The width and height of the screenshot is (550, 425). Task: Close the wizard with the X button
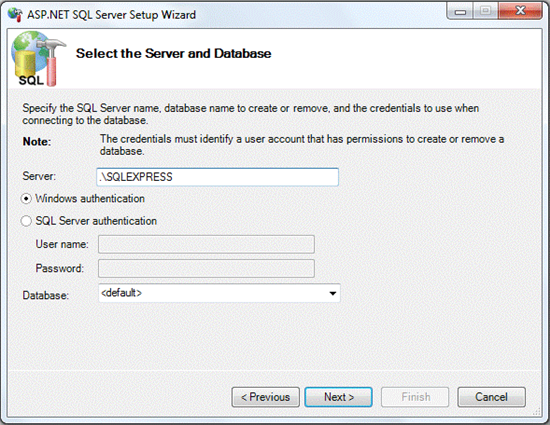pos(520,12)
